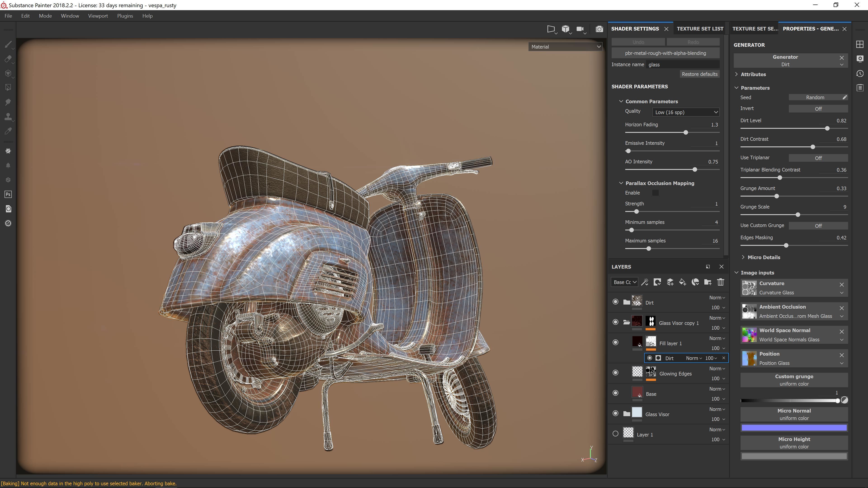Click the AO Intensity slider handle
868x488 pixels.
click(694, 170)
